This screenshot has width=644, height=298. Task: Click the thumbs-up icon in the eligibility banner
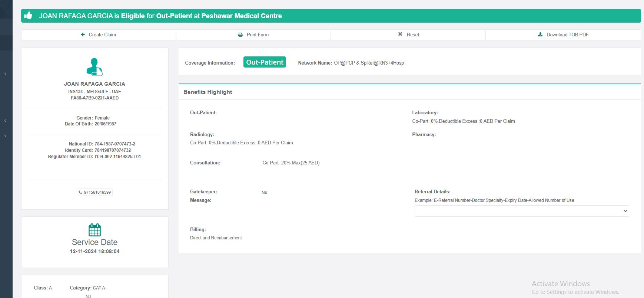(x=28, y=16)
